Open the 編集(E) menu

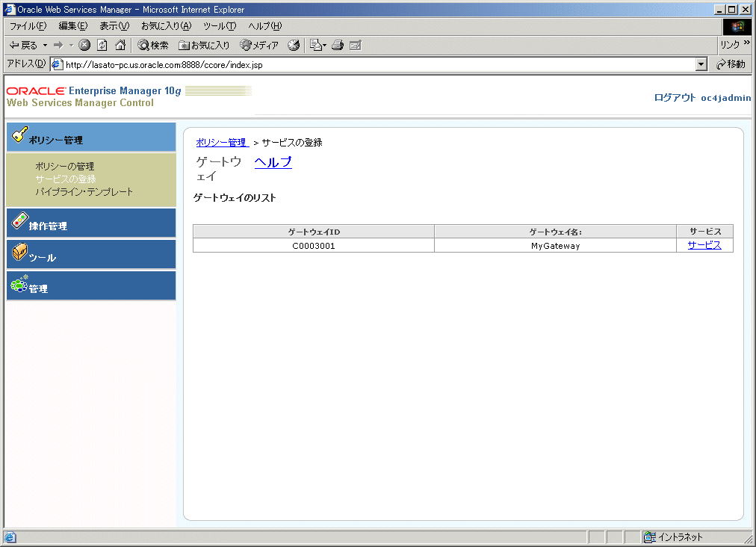pos(73,26)
